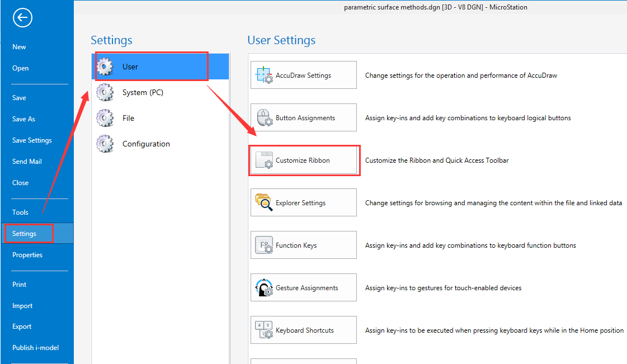
Task: Select the System (PC) settings category label
Action: 143,92
